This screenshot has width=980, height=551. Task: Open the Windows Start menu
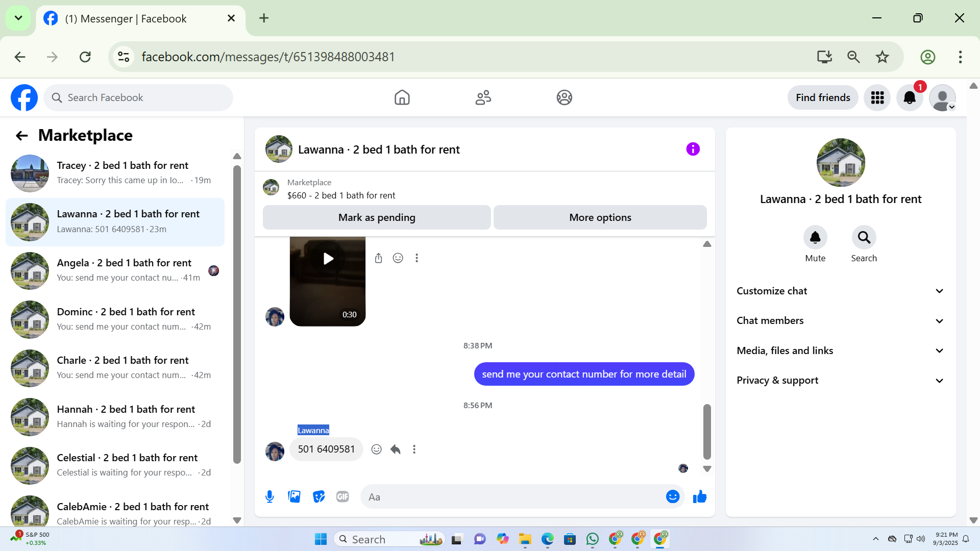tap(321, 539)
